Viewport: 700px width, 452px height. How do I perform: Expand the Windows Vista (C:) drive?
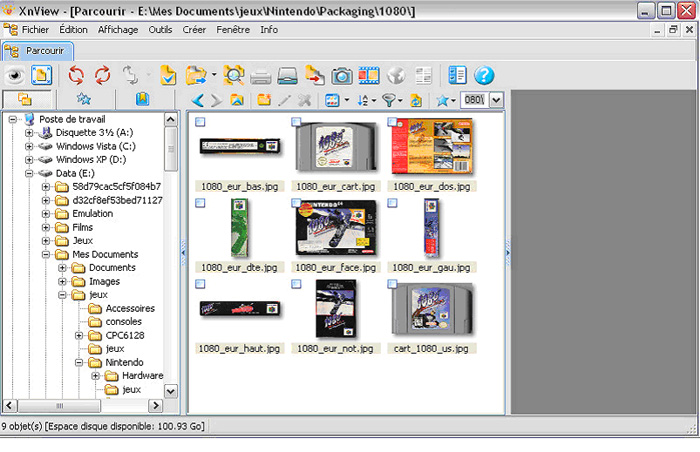click(29, 146)
